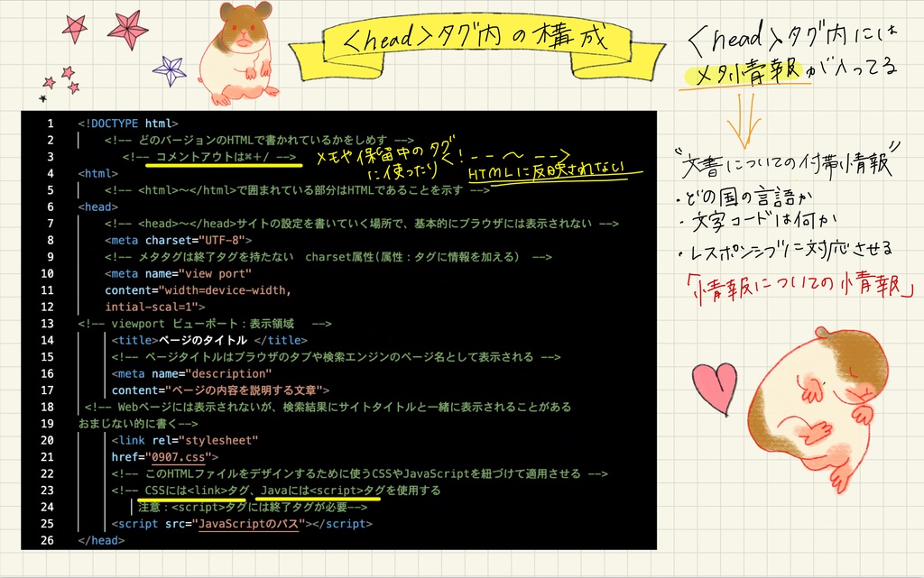Screen dimensions: 924x578
Task: Click the underlined 'CSSには<link>タグ' text
Action: (x=197, y=491)
